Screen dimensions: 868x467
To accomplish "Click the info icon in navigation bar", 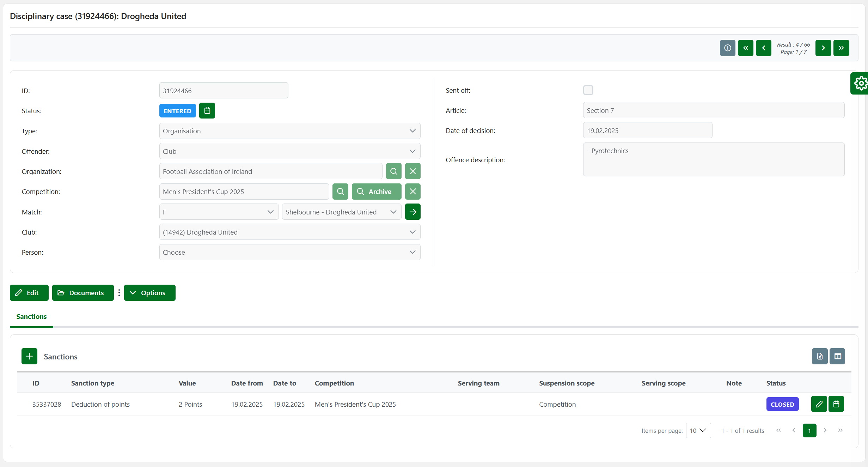I will (727, 48).
